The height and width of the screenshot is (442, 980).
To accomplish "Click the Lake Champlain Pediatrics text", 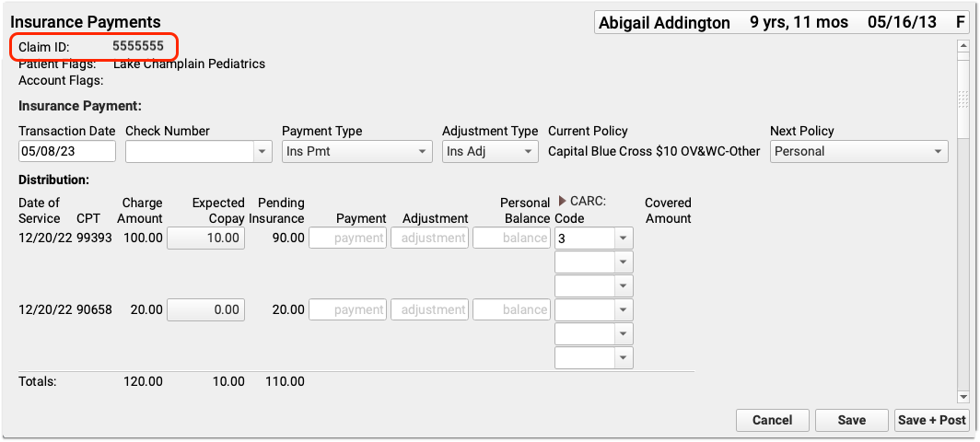I will 189,64.
